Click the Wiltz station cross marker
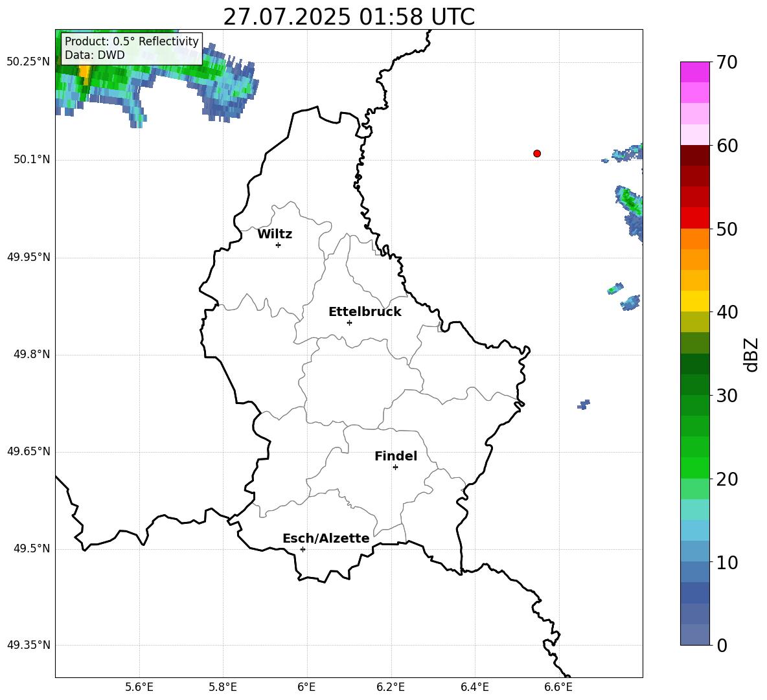 279,245
